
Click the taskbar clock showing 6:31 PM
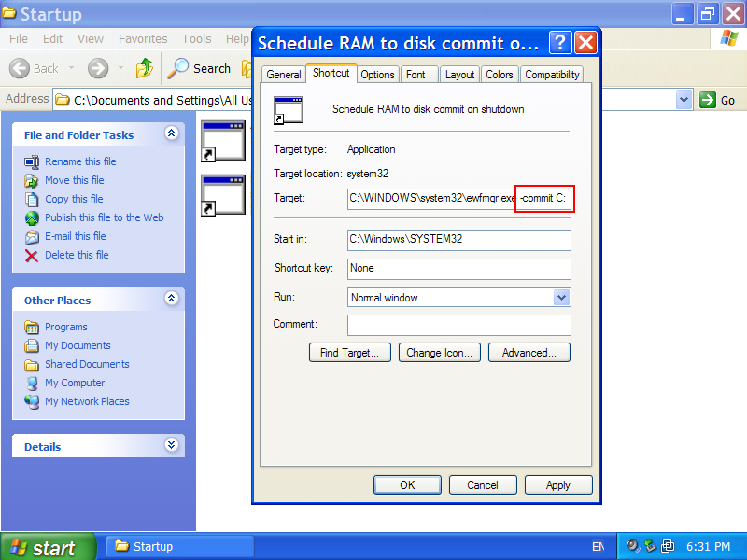coord(709,547)
